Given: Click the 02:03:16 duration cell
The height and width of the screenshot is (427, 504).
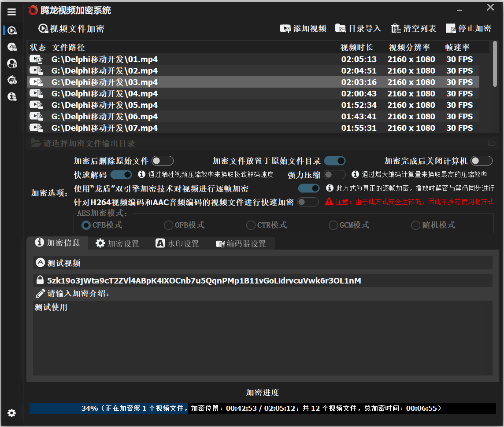Looking at the screenshot, I should click(x=359, y=82).
